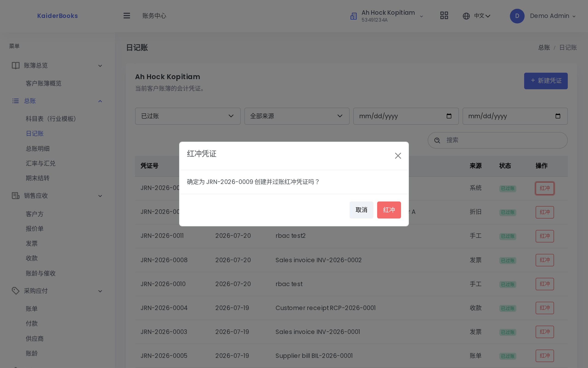Image resolution: width=588 pixels, height=368 pixels.
Task: Open 汇率与汇兑 menu item
Action: point(41,163)
